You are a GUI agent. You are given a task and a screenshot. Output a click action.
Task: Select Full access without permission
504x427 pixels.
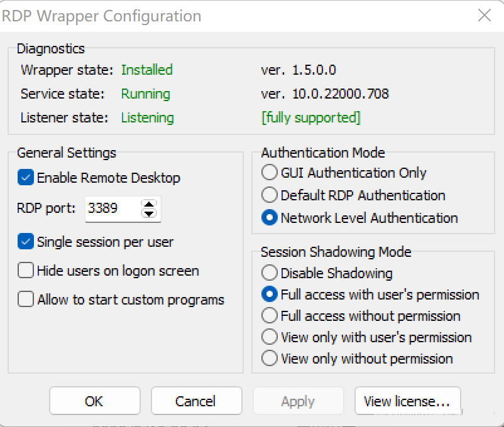tap(270, 316)
